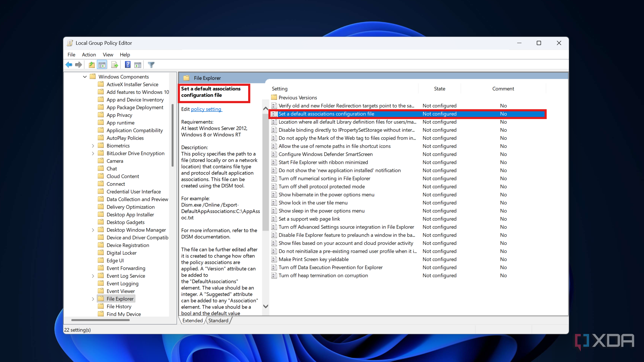The height and width of the screenshot is (362, 644).
Task: Click the Up one level folder icon
Action: [91, 65]
